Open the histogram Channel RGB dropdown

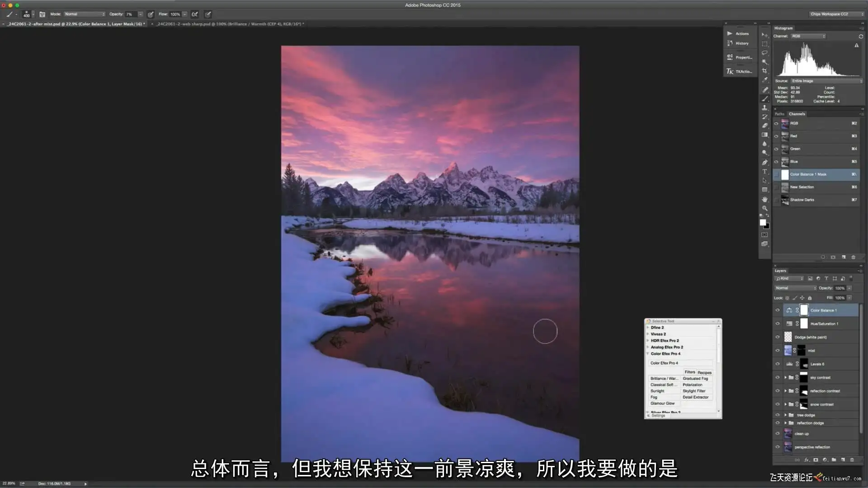click(x=808, y=36)
